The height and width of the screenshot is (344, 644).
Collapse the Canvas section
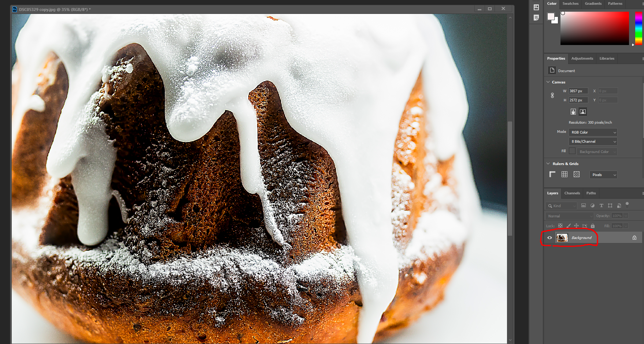click(548, 82)
